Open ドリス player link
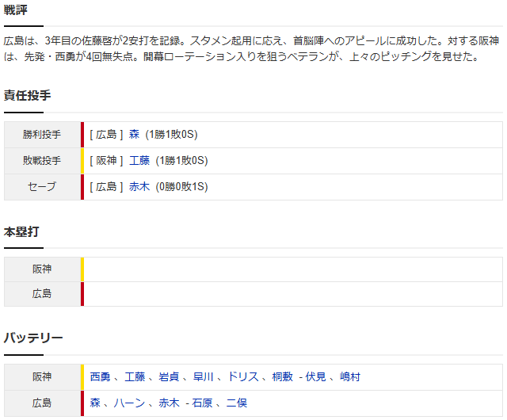The image size is (507, 420). [x=243, y=376]
